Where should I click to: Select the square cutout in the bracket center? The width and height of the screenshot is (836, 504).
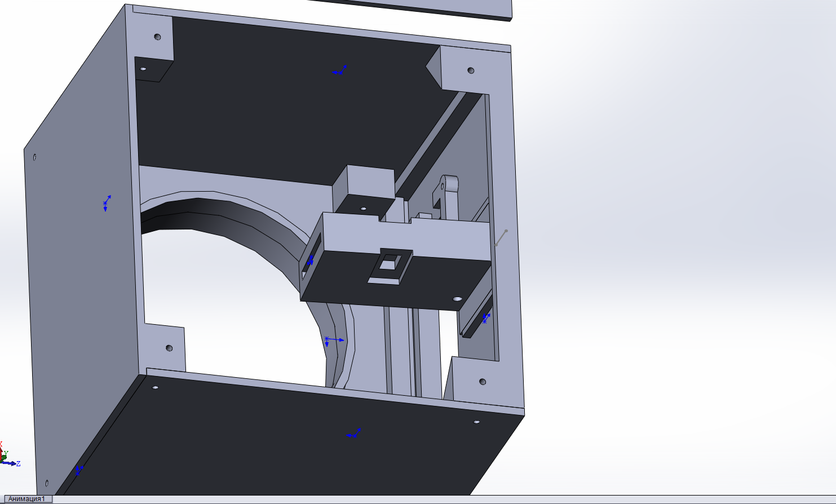[x=390, y=264]
